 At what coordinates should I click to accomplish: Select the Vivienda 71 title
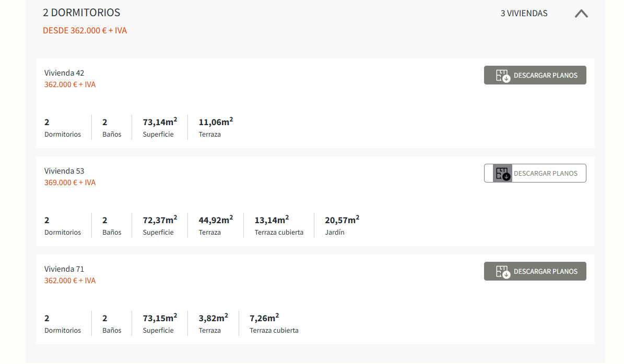[64, 269]
